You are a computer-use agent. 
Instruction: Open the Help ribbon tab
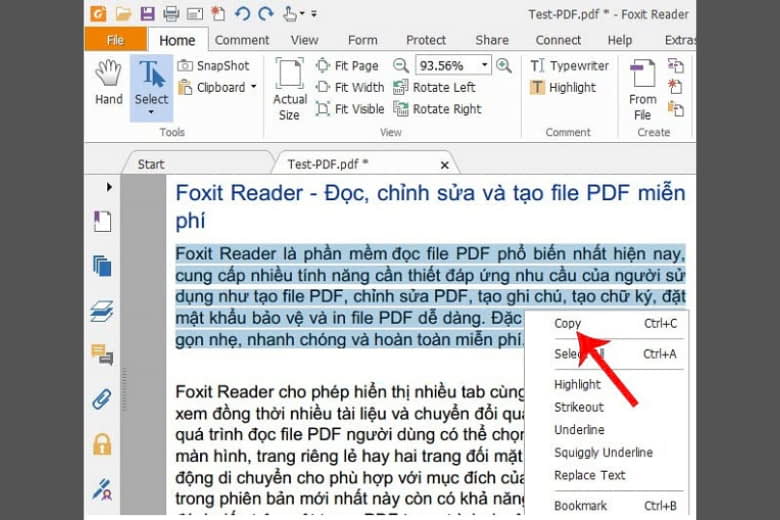620,40
